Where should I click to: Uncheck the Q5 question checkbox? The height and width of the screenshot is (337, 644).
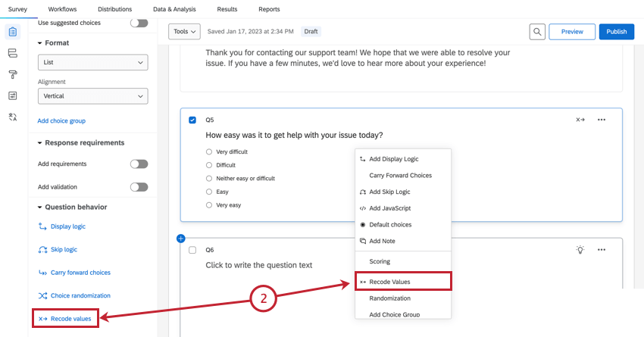click(x=192, y=120)
